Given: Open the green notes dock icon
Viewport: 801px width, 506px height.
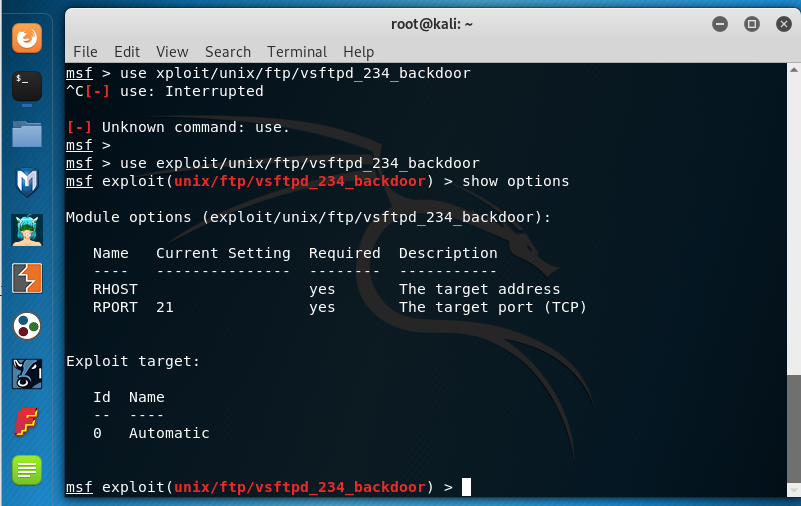Looking at the screenshot, I should click(x=27, y=470).
